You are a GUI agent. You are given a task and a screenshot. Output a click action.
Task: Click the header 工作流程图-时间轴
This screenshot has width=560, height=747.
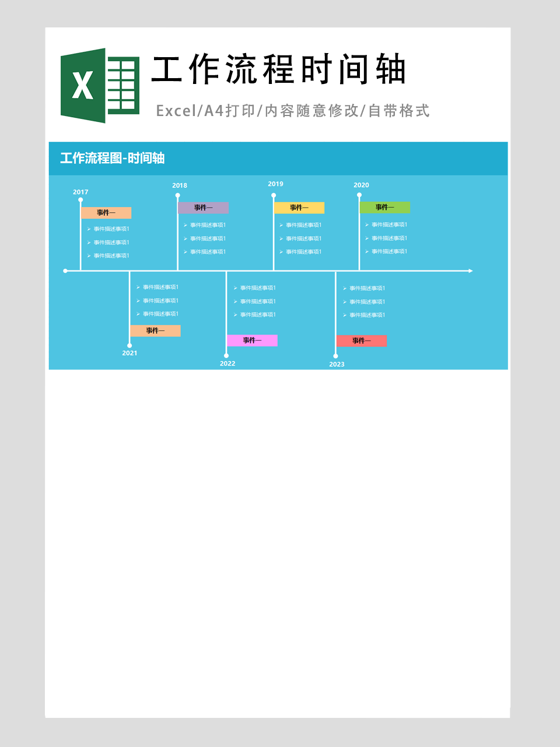112,158
